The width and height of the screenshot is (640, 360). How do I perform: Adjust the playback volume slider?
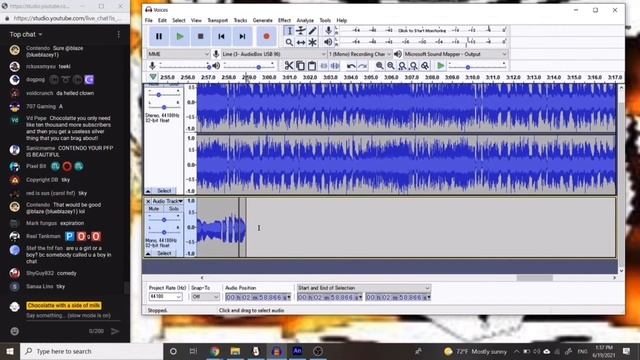coord(249,66)
